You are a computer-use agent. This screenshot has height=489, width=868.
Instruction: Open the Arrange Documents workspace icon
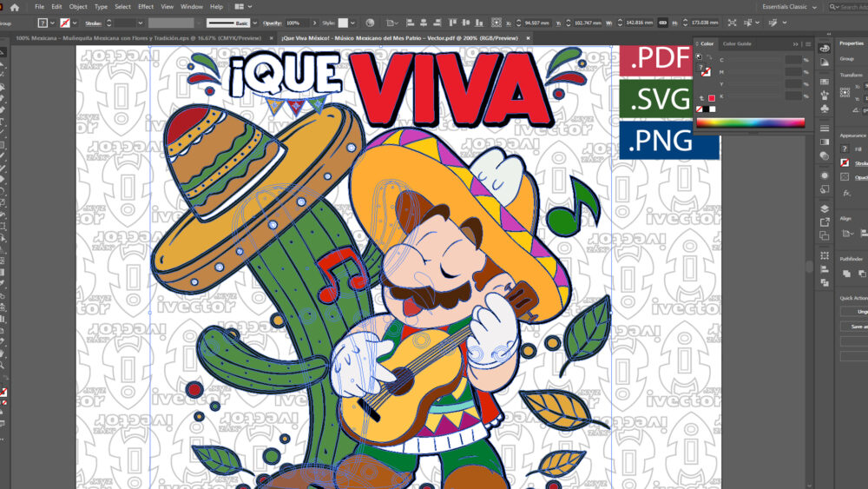[x=240, y=7]
